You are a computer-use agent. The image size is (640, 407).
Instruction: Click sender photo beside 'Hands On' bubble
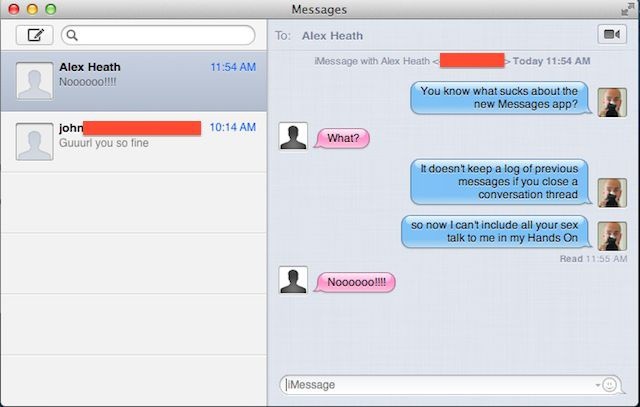click(x=612, y=236)
